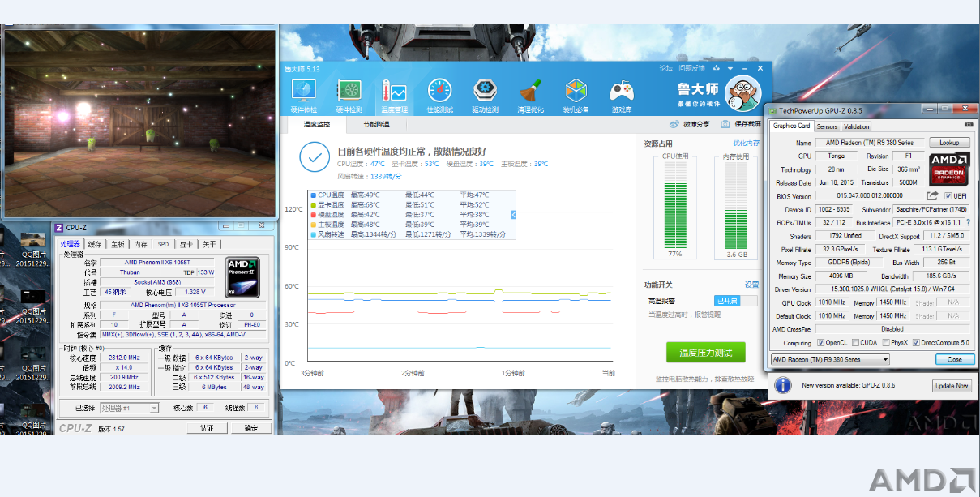Open 硬件体检 in Lu Master toolbar
Screen dimensions: 980x497
click(x=303, y=96)
